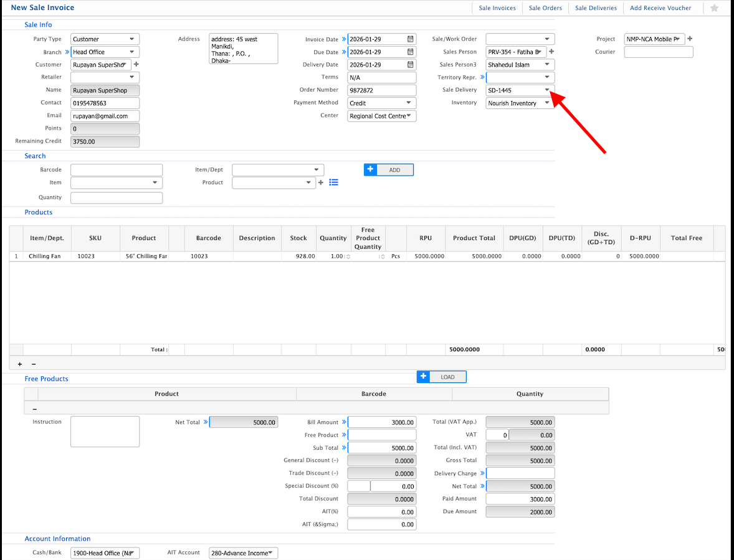Remove a row with products table minus
Screen dimensions: 734x560
pyautogui.click(x=34, y=364)
